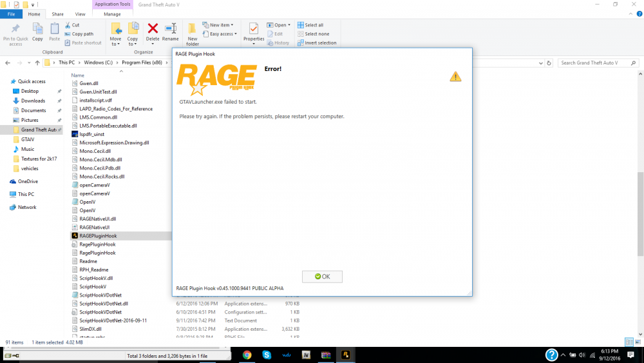This screenshot has height=363, width=644.
Task: Open GTAIV folder in navigation pane
Action: pos(28,139)
